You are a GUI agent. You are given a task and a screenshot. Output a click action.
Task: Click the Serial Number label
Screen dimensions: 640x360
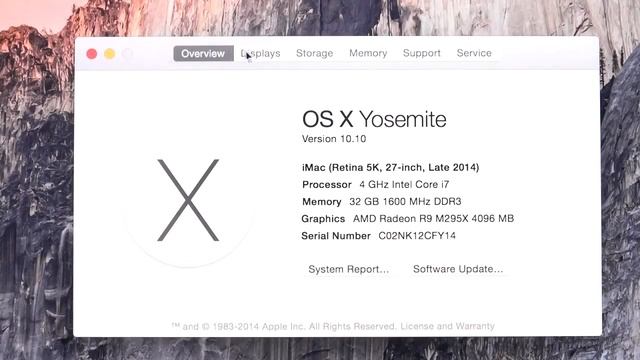pyautogui.click(x=336, y=236)
